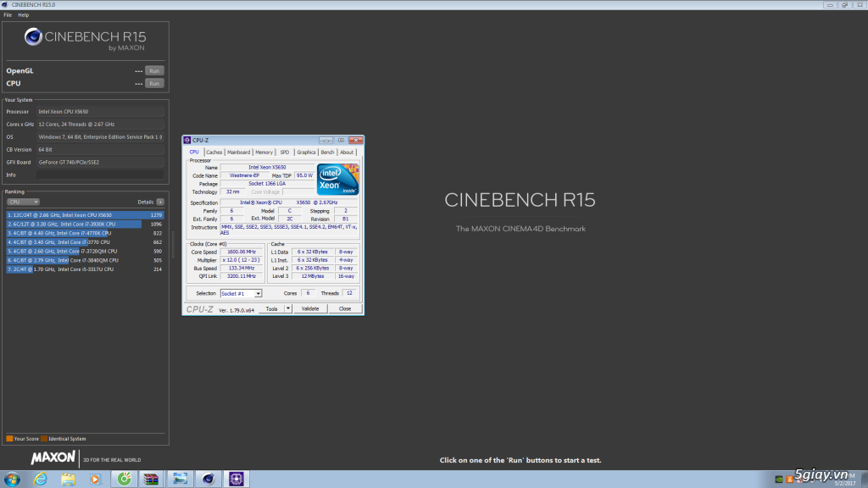Run the OpenGL benchmark test

click(x=154, y=71)
